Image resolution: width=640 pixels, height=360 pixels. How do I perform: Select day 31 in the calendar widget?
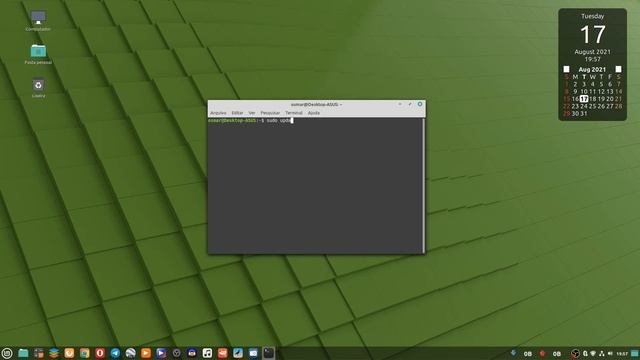click(x=584, y=113)
